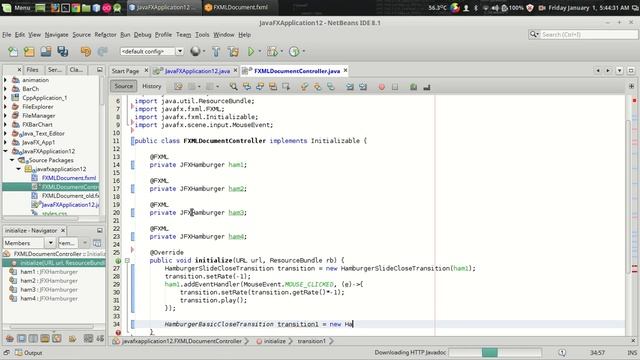Click the Find Selection magnifier icon in the editor toolbar
The height and width of the screenshot is (360, 640).
point(233,87)
